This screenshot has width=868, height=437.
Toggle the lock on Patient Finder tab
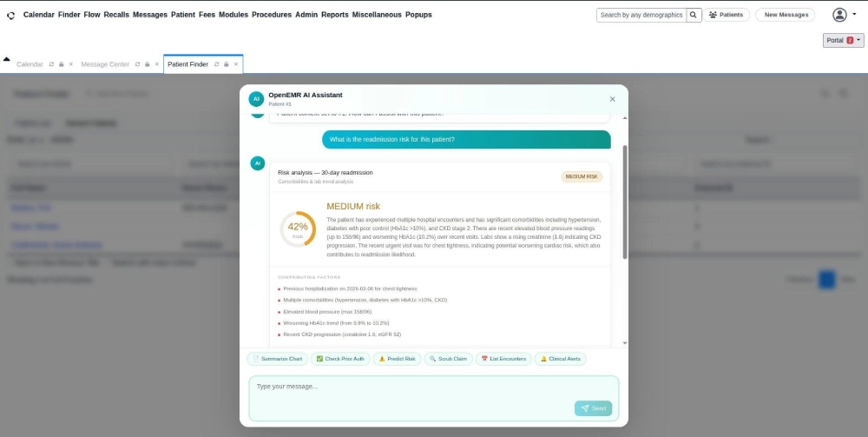pyautogui.click(x=226, y=64)
